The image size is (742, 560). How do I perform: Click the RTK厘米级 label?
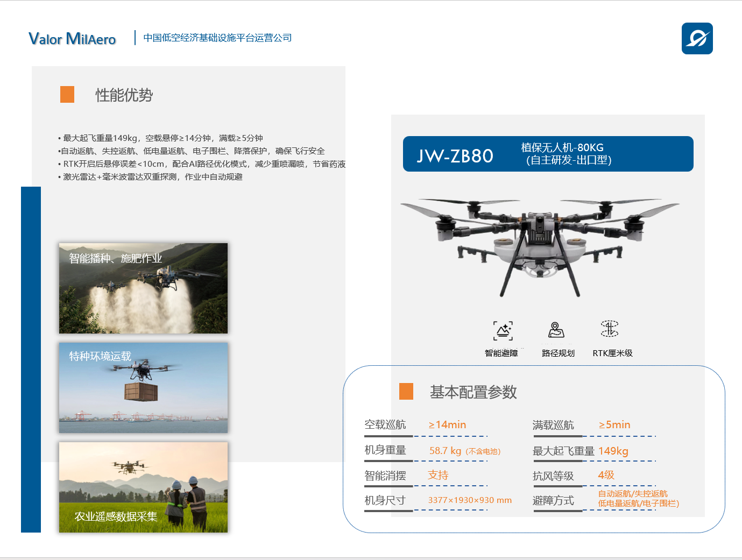[x=613, y=353]
